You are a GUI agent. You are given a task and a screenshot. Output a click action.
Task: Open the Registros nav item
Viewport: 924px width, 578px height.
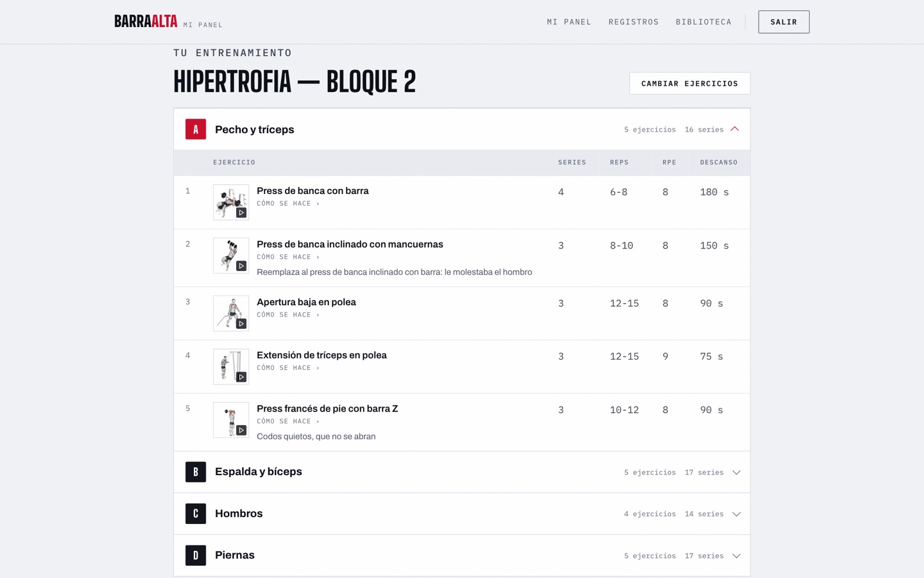pos(633,22)
